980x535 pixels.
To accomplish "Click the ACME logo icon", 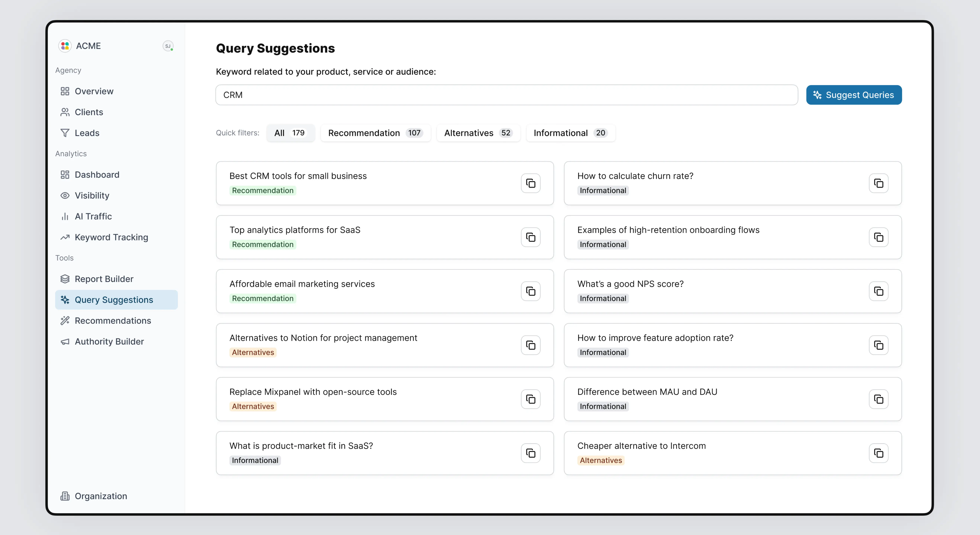I will tap(65, 46).
